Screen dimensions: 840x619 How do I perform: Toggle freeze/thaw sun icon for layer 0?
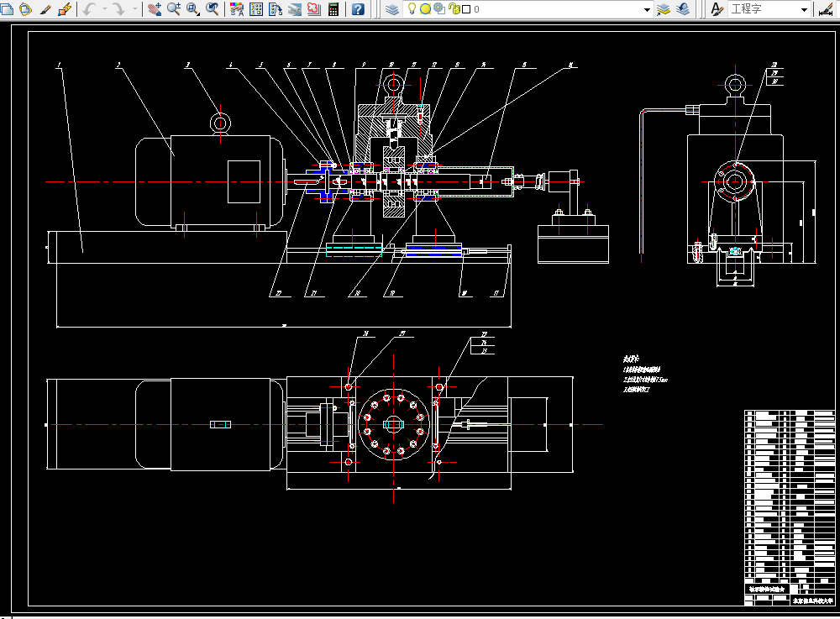(425, 9)
